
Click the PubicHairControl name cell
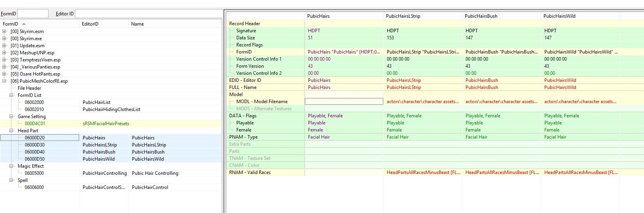150,187
